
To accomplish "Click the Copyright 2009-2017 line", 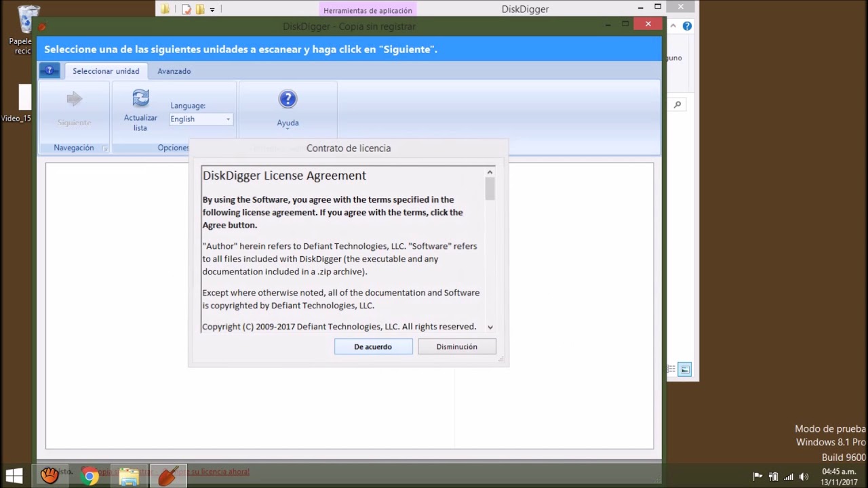I will [x=339, y=327].
